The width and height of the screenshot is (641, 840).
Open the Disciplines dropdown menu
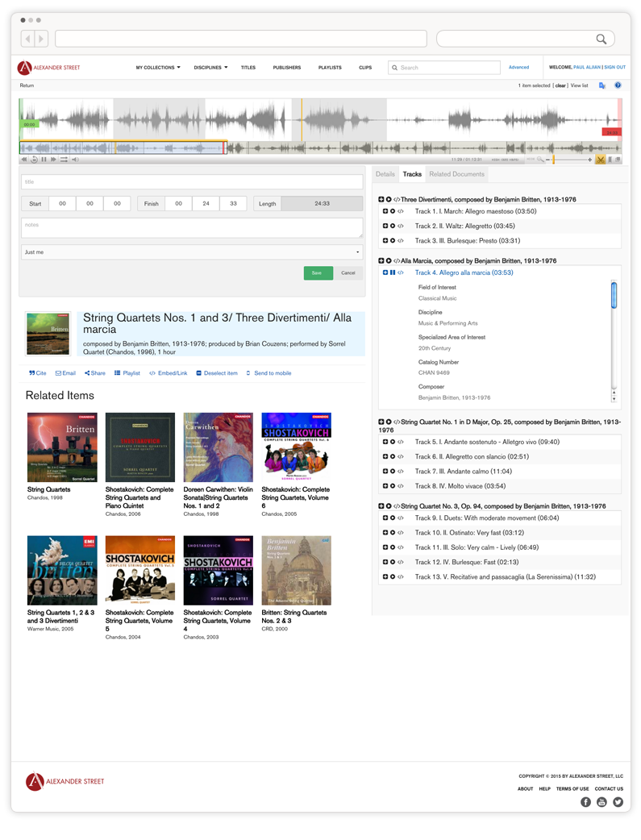tap(211, 68)
